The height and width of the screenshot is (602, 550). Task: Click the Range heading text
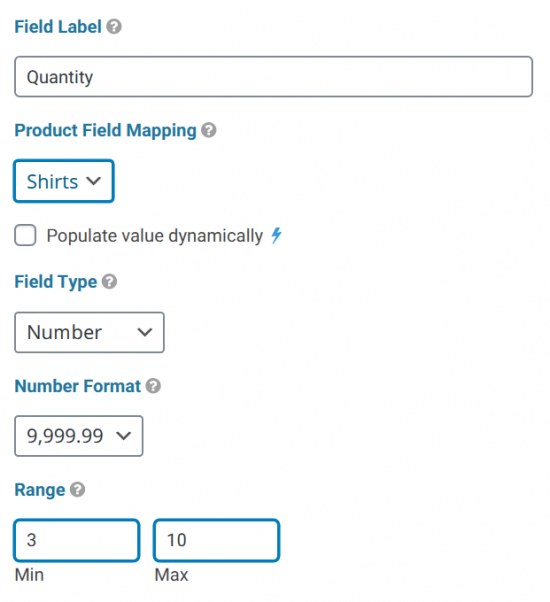click(x=40, y=490)
